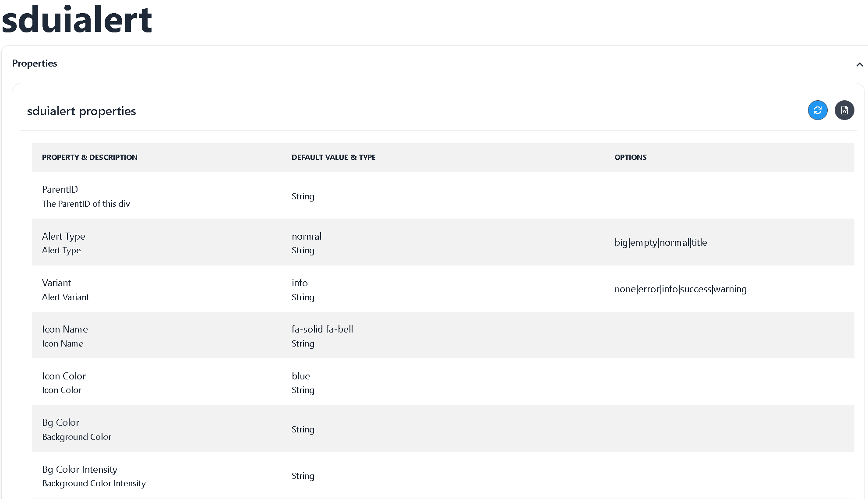Select the Icon Name property name
868x499 pixels.
[65, 329]
